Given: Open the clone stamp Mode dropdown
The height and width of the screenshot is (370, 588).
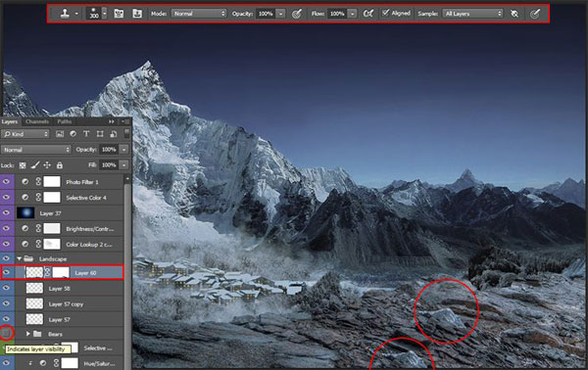Looking at the screenshot, I should (x=199, y=14).
